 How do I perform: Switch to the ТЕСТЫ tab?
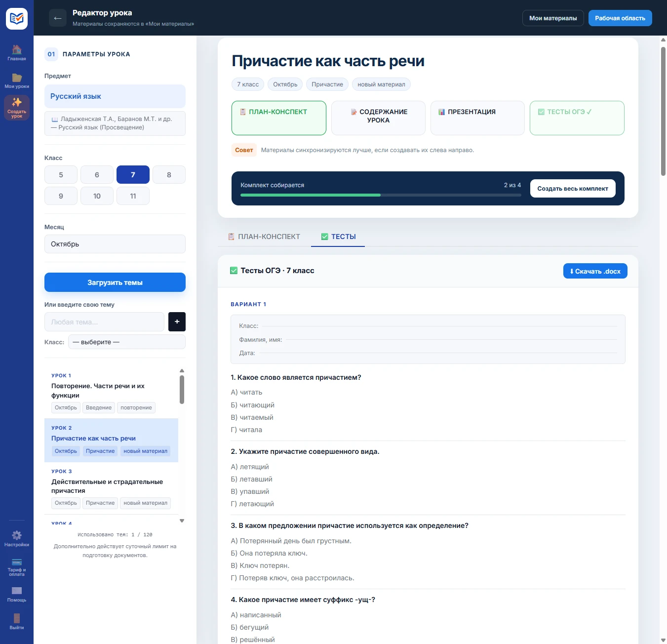pyautogui.click(x=338, y=237)
